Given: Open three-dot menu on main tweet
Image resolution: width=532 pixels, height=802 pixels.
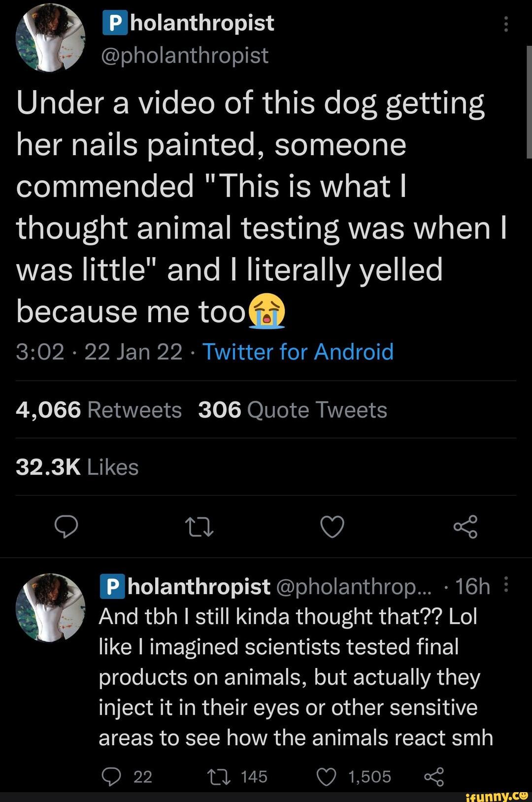Looking at the screenshot, I should point(506,24).
